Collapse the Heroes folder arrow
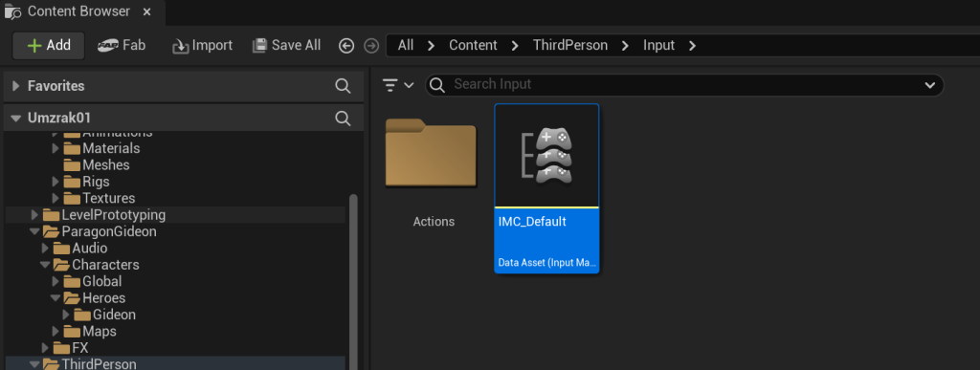The width and height of the screenshot is (980, 370). (55, 298)
